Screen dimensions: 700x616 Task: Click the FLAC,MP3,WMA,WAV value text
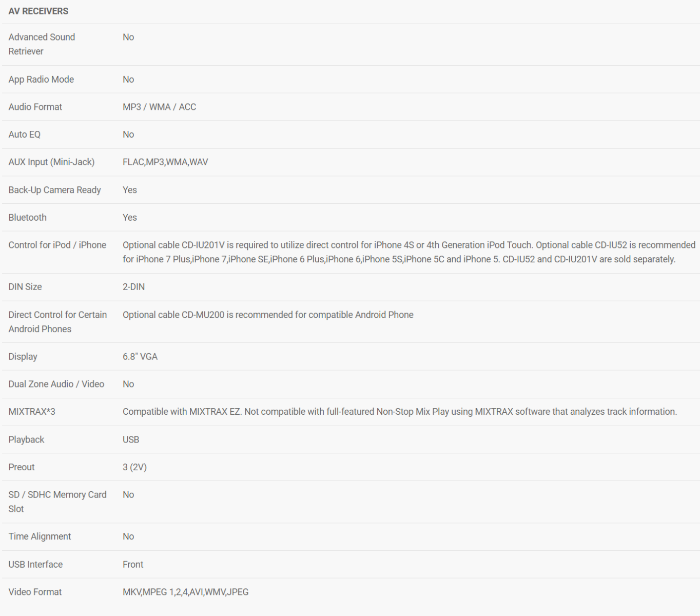165,162
